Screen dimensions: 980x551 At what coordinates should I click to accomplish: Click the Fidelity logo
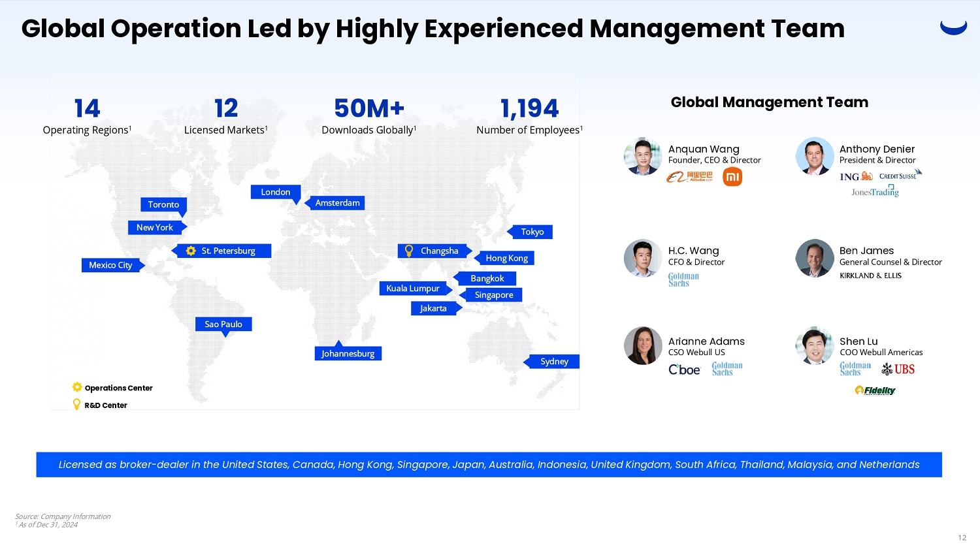pos(875,390)
